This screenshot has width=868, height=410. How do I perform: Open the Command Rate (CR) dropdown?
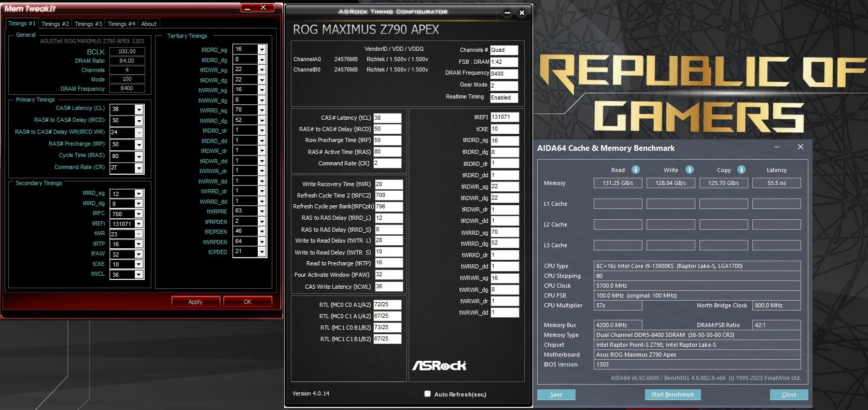coord(139,168)
